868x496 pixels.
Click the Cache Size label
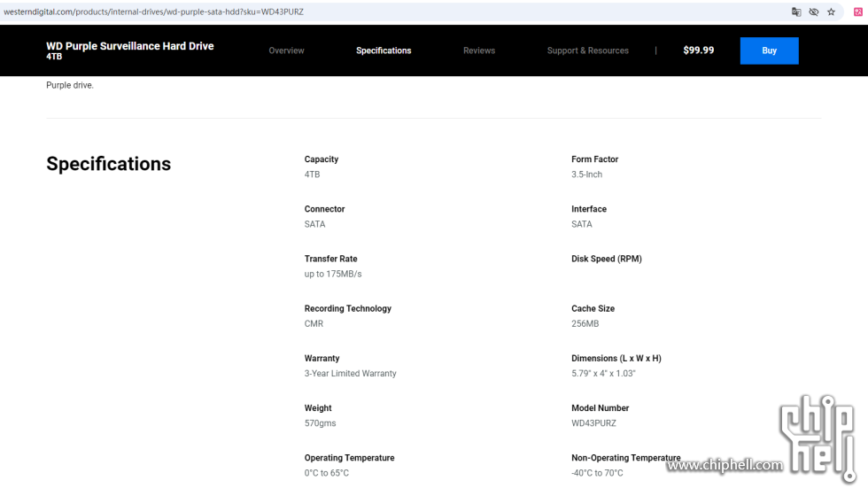[593, 308]
